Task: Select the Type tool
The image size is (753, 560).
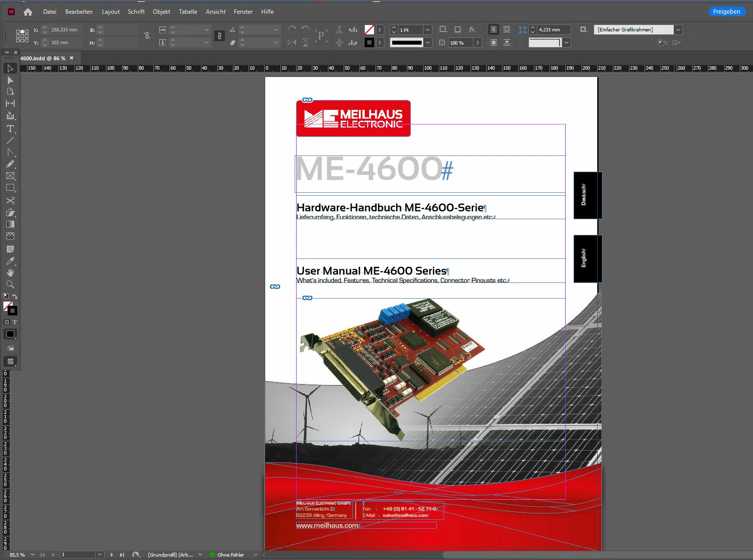Action: tap(10, 128)
